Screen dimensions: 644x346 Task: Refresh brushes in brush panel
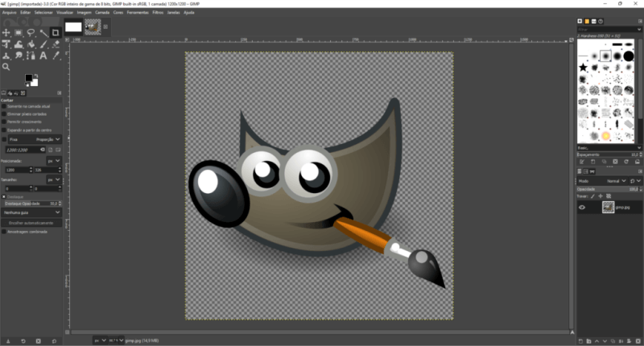pos(626,162)
